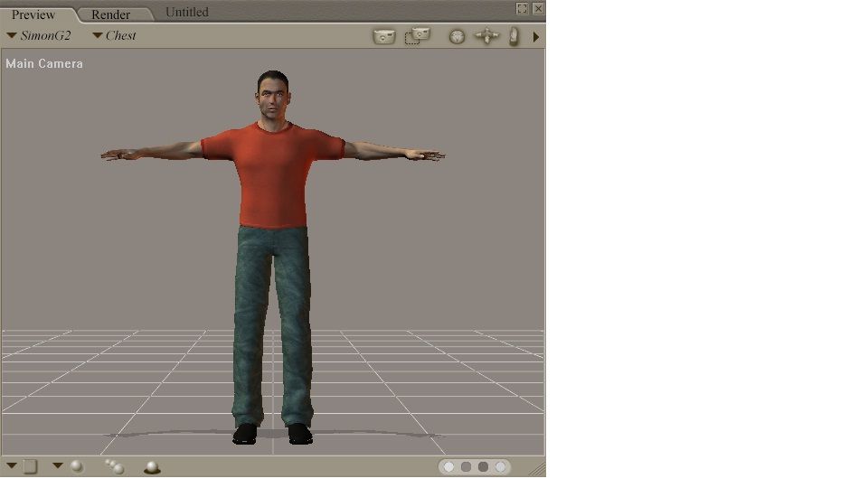
Task: Click the single viewport layout square icon
Action: pos(31,466)
